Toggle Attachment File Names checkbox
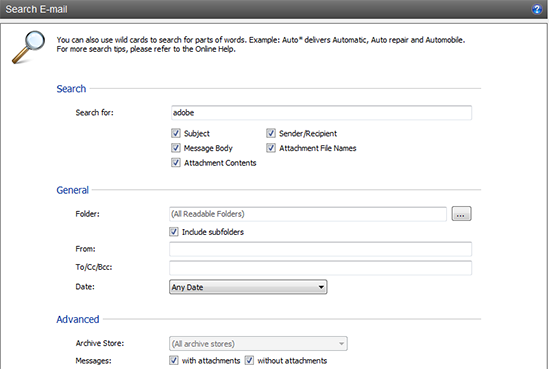Viewport: 549px width, 369px height. click(x=271, y=148)
